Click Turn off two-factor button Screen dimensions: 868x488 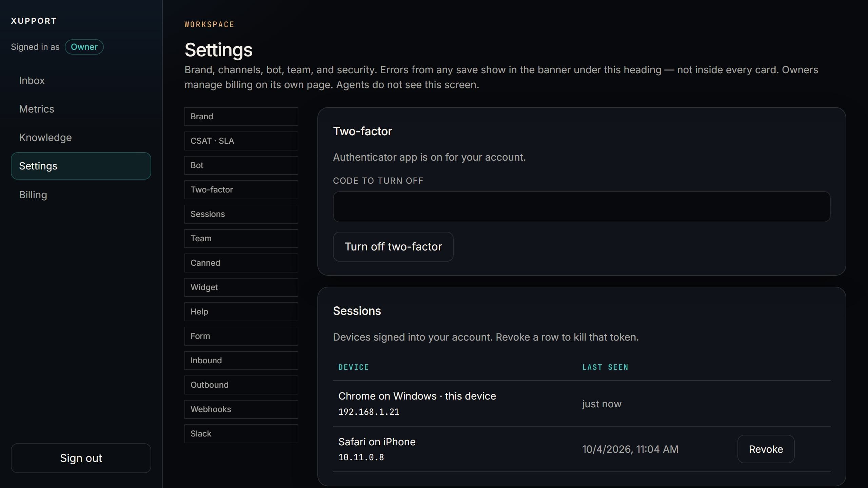point(393,246)
